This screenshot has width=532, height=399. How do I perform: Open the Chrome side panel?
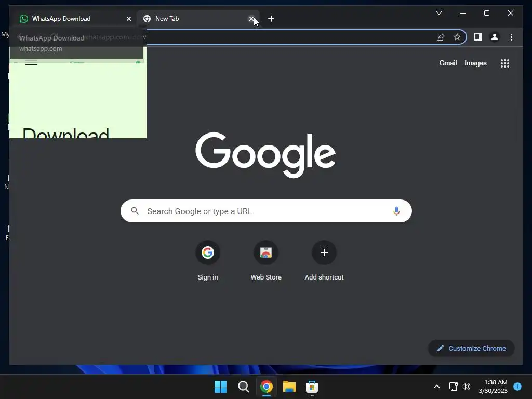[478, 37]
